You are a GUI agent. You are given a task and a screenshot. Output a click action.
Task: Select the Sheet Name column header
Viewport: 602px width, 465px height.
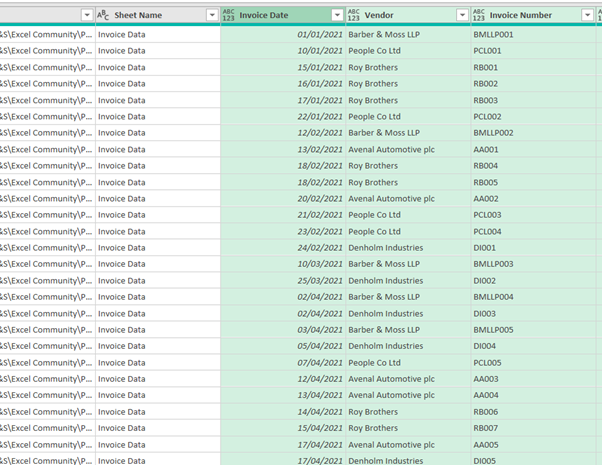tap(158, 15)
